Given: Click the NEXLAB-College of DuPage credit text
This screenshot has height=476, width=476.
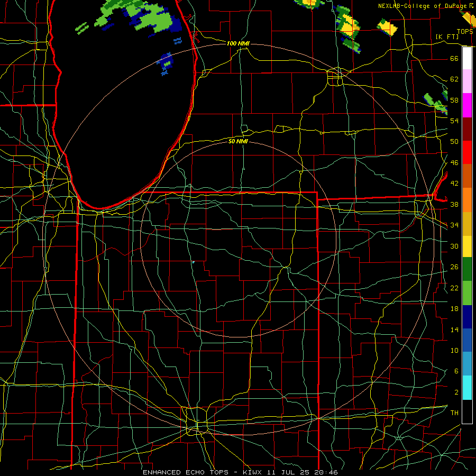Looking at the screenshot, I should pos(423,6).
